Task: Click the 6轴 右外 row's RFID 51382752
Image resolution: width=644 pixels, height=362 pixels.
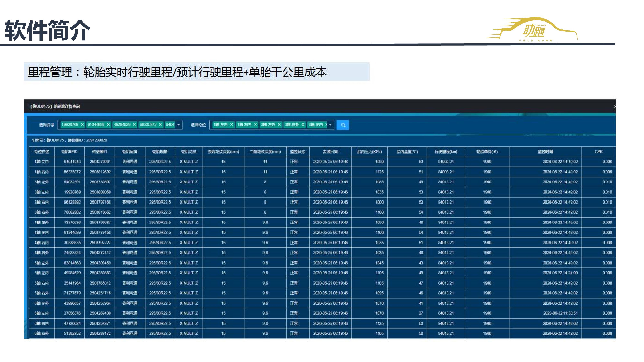Action: pos(72,334)
